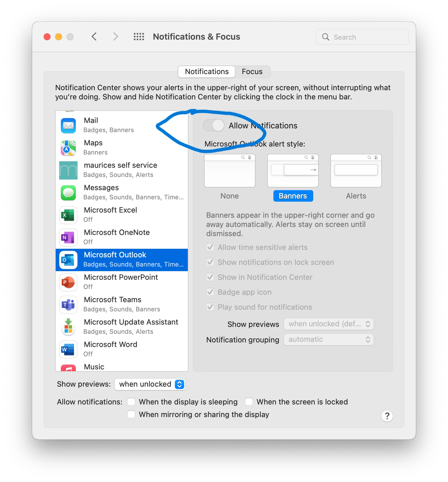The height and width of the screenshot is (482, 448).
Task: Close the window with the red button
Action: point(47,37)
